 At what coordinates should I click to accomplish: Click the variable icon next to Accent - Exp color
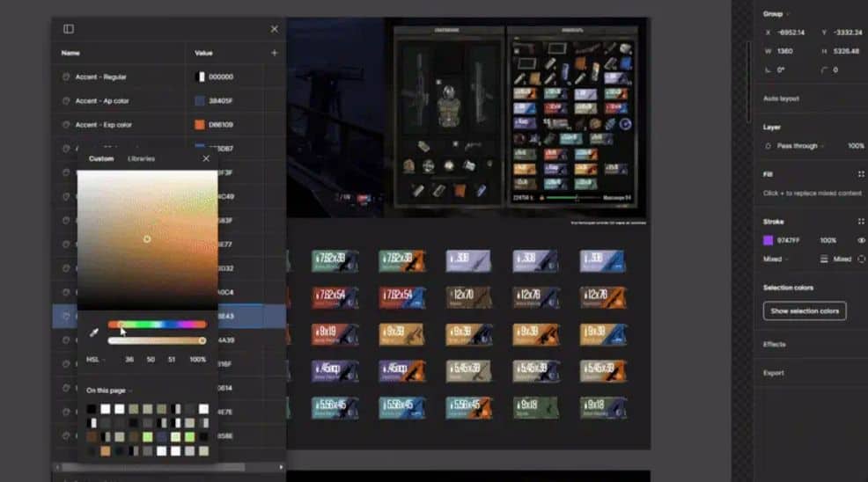[x=66, y=125]
